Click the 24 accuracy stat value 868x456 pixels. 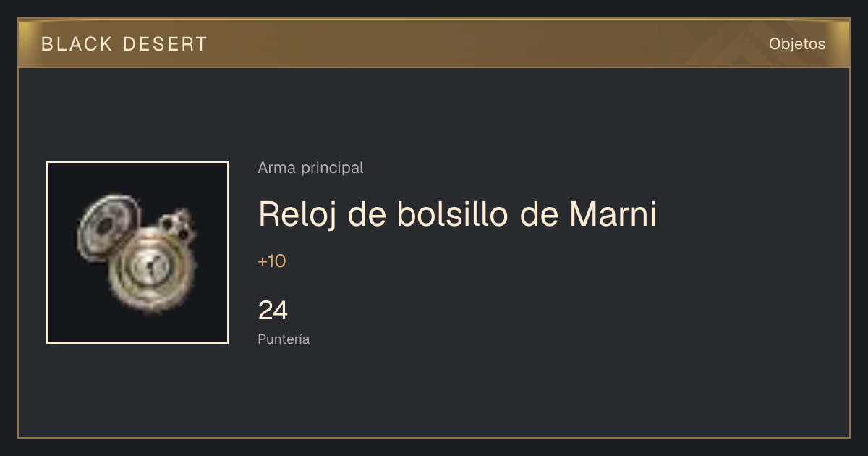(x=273, y=311)
